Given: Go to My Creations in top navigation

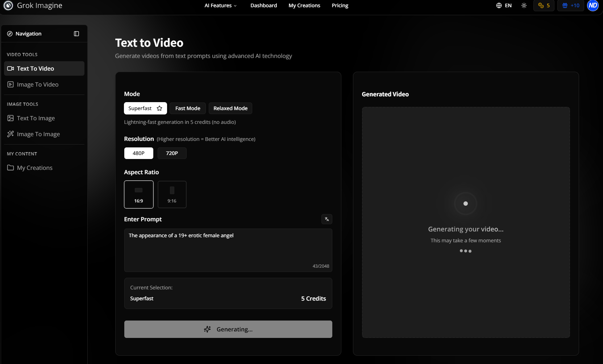Looking at the screenshot, I should click(x=304, y=5).
